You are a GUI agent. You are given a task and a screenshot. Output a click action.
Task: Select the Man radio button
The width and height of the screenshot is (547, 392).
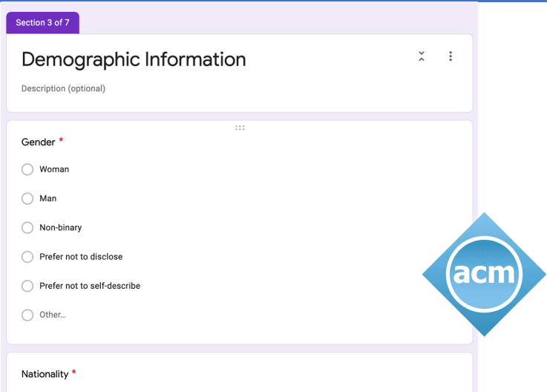(x=27, y=198)
